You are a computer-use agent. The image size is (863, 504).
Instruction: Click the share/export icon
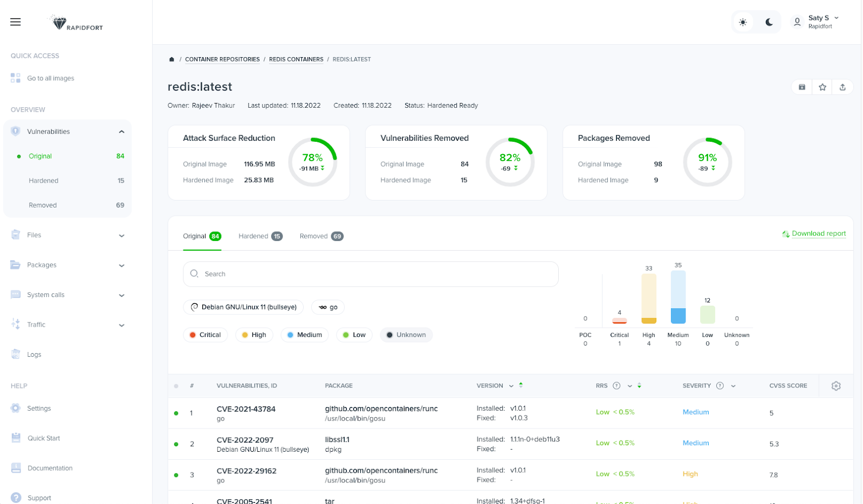coord(843,87)
